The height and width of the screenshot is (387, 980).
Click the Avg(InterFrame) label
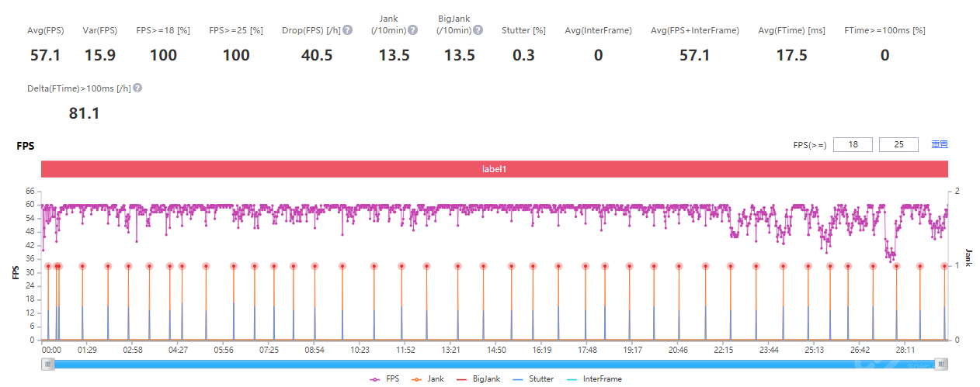click(598, 30)
